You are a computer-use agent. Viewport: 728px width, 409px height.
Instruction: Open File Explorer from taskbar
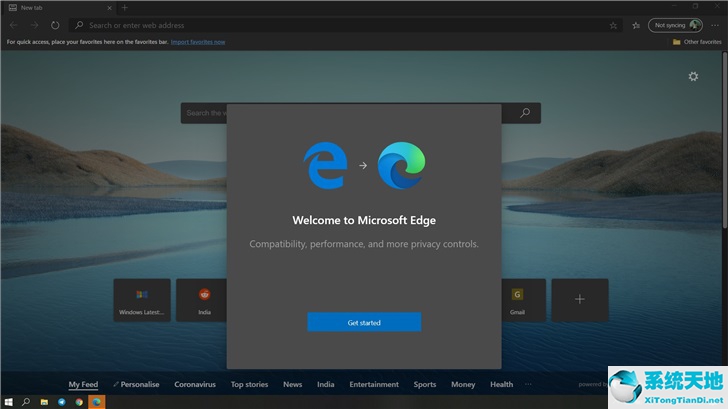[x=44, y=402]
